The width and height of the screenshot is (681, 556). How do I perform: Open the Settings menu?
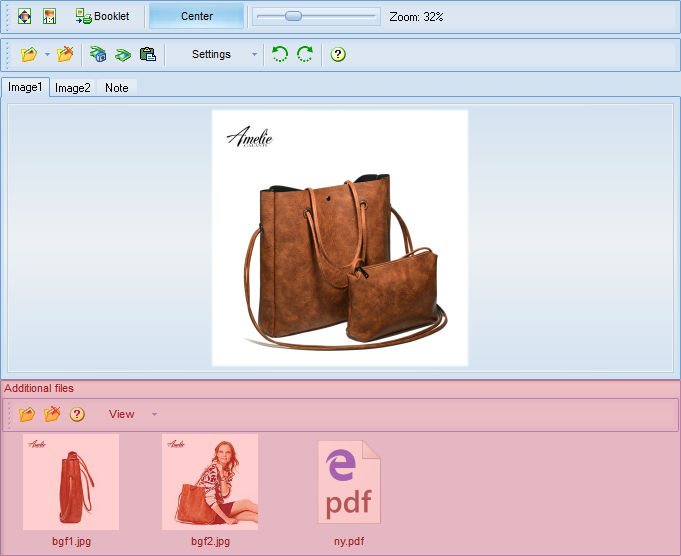point(211,54)
